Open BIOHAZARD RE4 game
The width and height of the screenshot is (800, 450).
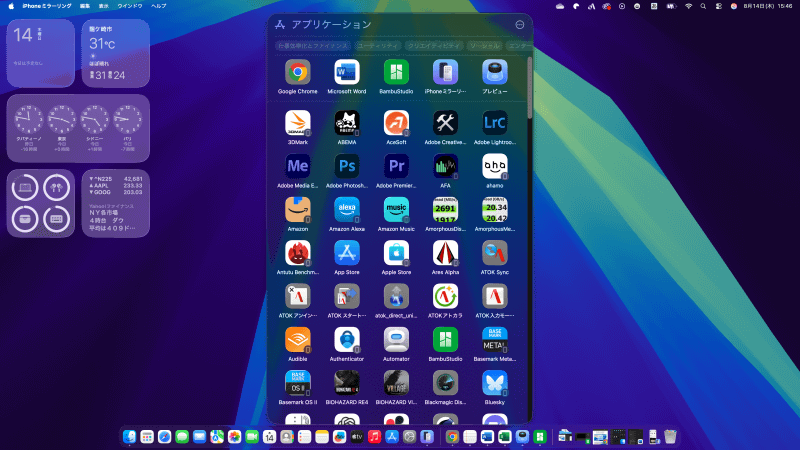(347, 383)
